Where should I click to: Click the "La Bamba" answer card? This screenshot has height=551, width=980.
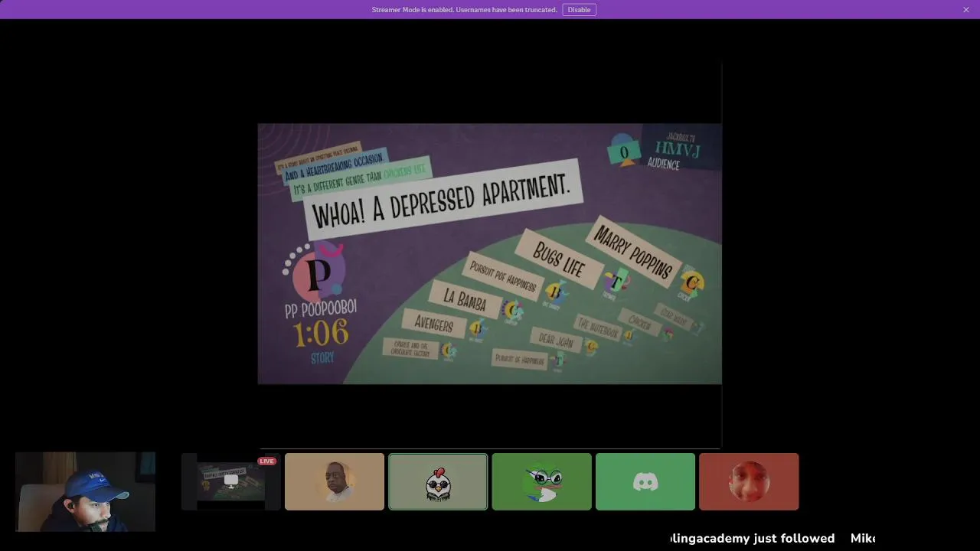click(465, 299)
